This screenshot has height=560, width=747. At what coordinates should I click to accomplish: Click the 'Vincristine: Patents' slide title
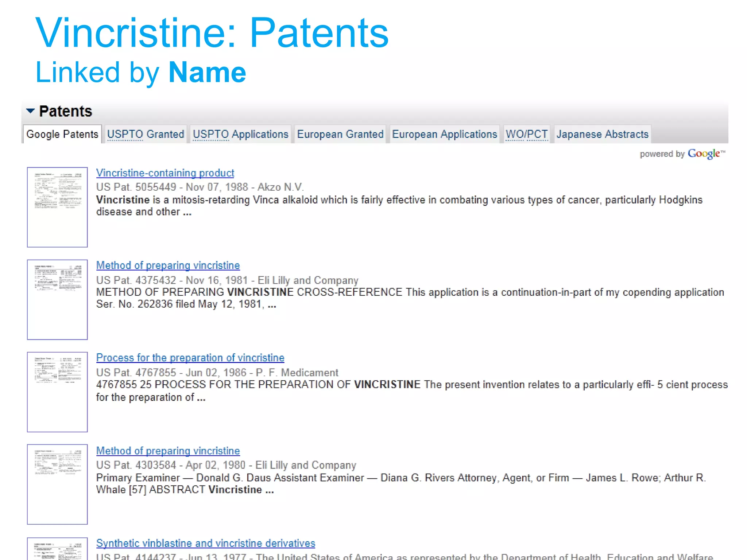(212, 33)
